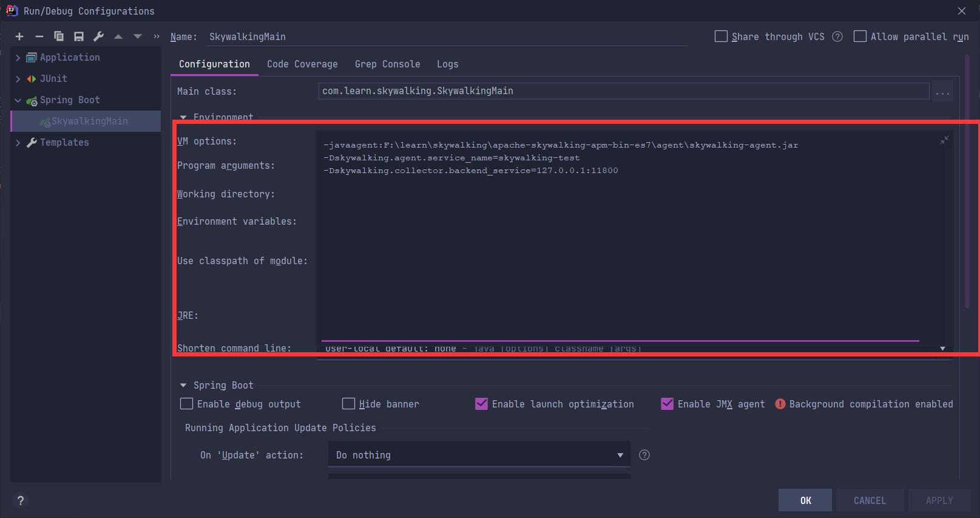980x518 pixels.
Task: Switch to the Configuration tab
Action: coord(214,64)
